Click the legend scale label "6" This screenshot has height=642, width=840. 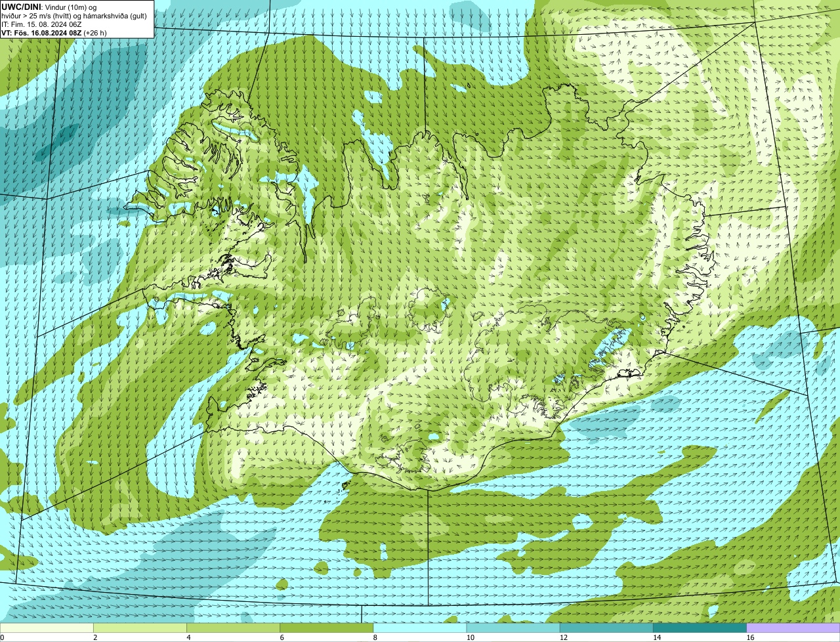tap(282, 637)
